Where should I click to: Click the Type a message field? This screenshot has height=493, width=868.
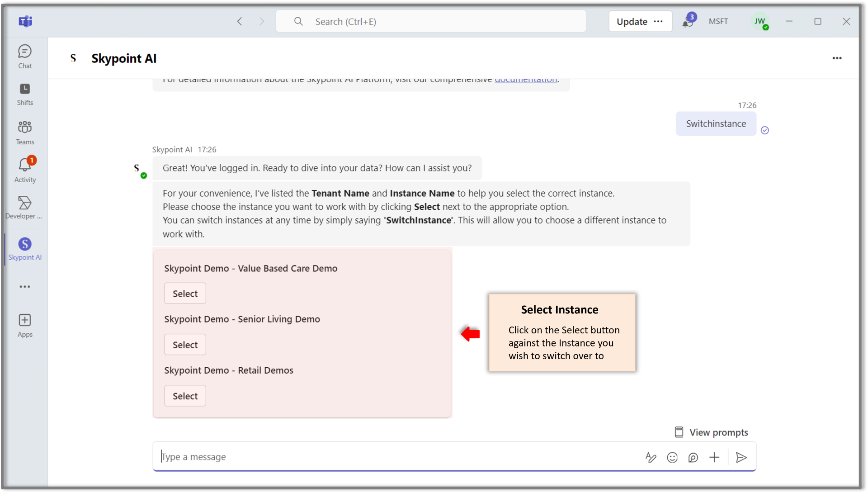click(x=398, y=457)
